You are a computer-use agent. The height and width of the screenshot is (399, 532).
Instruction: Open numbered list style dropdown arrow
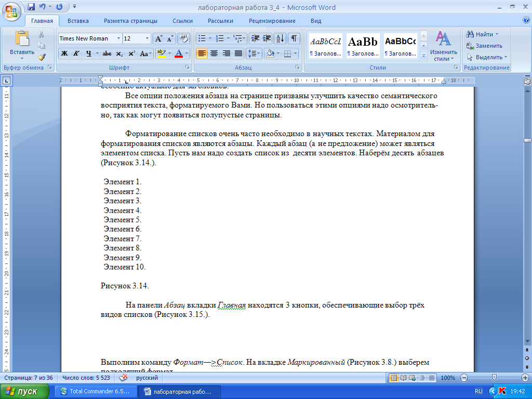[229, 38]
